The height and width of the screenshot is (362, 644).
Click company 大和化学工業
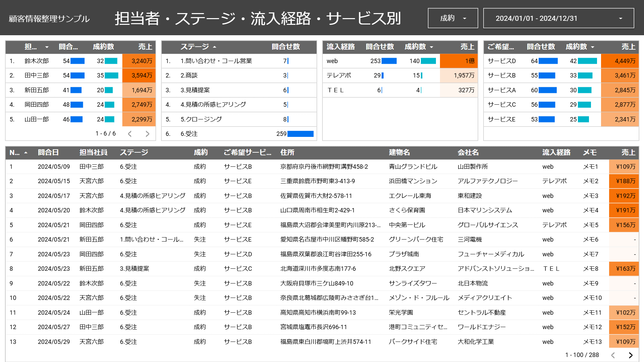476,342
